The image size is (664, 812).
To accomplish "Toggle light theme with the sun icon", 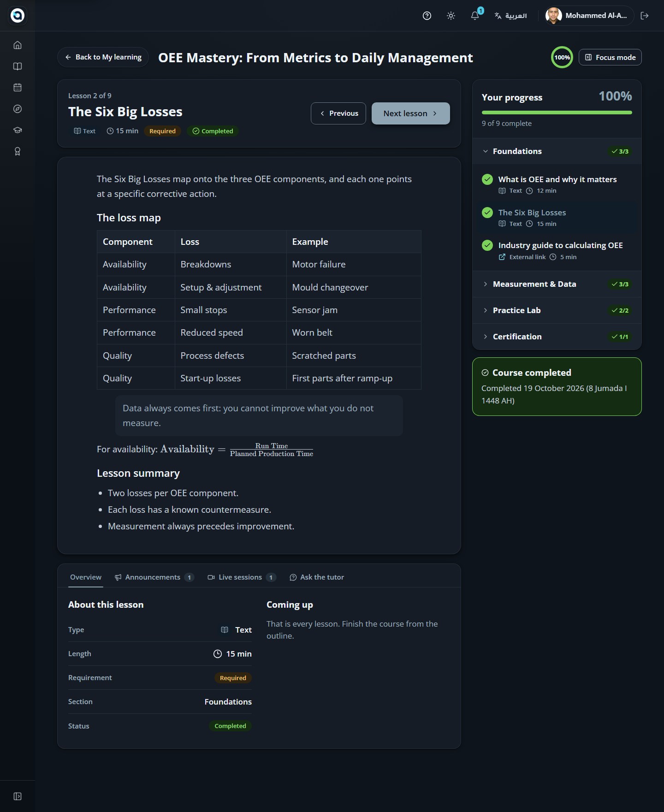I will point(451,16).
